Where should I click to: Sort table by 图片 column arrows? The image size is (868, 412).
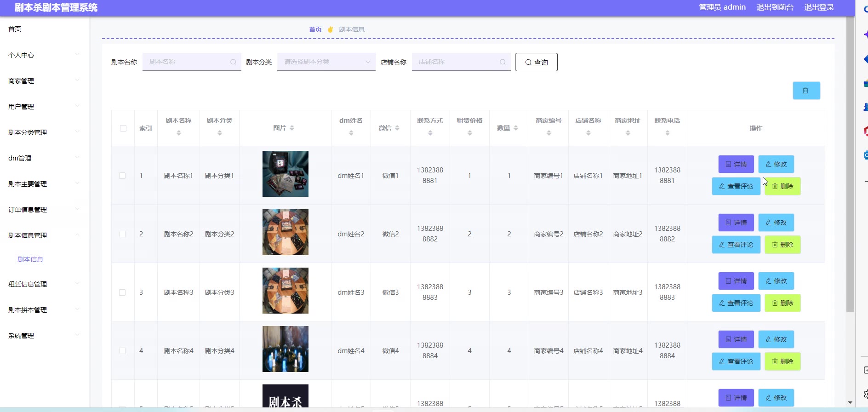292,128
